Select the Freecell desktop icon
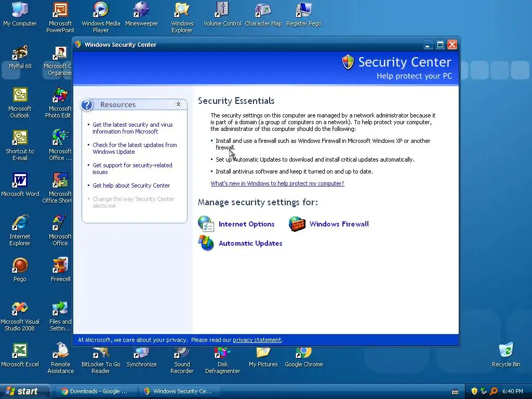Viewport: 532px width, 399px height. [60, 270]
